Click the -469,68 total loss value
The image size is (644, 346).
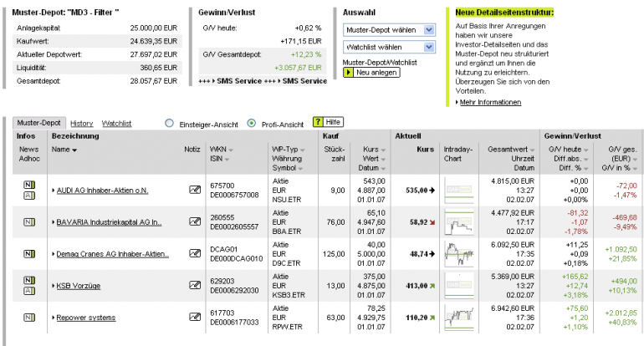pyautogui.click(x=625, y=217)
